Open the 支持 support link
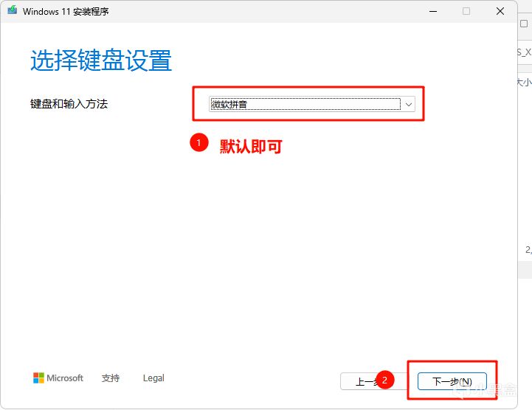Image resolution: width=532 pixels, height=410 pixels. [111, 378]
